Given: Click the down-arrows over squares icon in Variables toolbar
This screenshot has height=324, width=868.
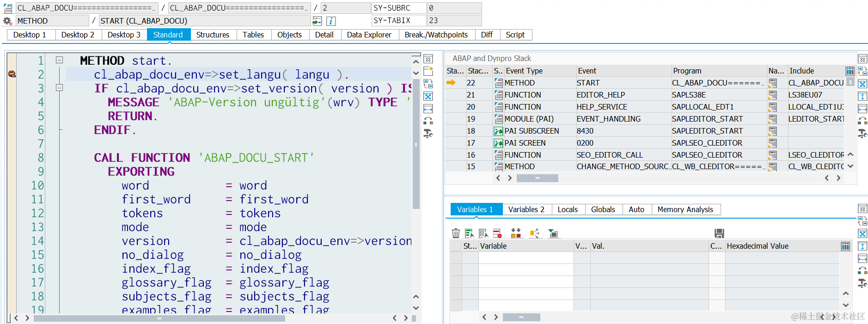Looking at the screenshot, I should pyautogui.click(x=516, y=233).
